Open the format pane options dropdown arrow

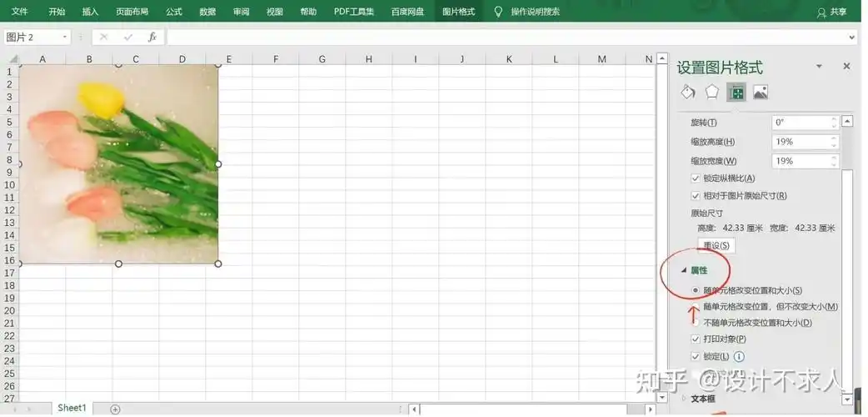[820, 67]
